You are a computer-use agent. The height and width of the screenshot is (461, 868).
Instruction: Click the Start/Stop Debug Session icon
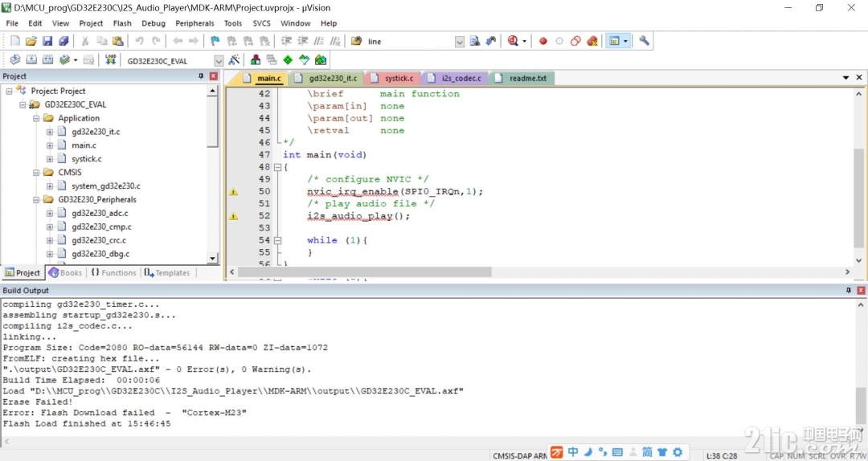(513, 41)
